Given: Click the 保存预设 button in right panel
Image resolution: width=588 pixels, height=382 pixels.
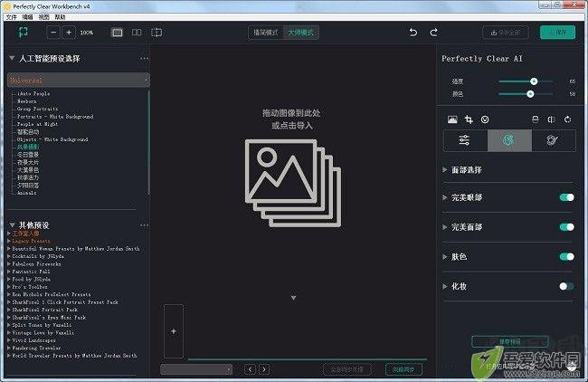Looking at the screenshot, I should click(x=509, y=341).
